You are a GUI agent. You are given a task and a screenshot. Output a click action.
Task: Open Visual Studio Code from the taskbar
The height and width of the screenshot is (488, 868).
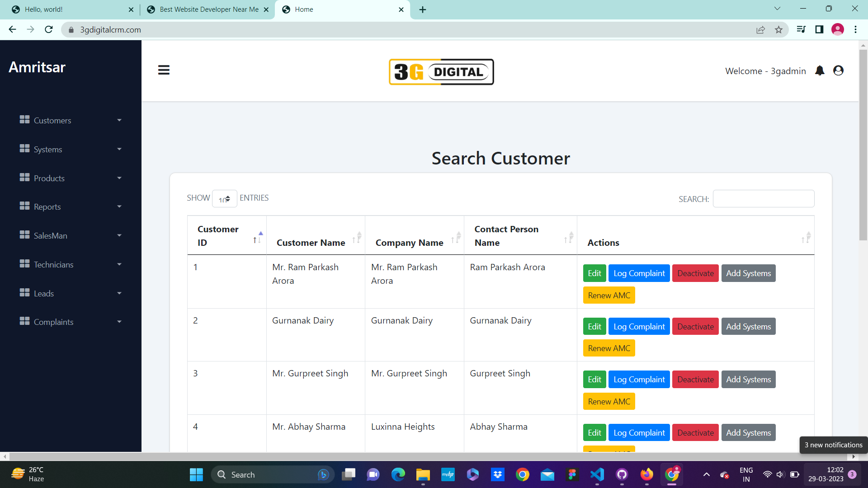[x=597, y=474]
